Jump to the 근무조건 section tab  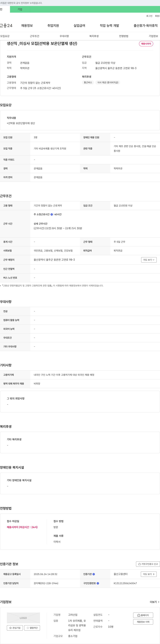(35, 36)
